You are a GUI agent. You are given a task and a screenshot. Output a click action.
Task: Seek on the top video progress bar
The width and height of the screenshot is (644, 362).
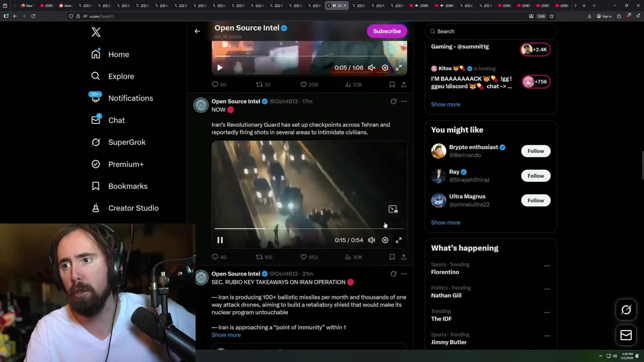(309, 56)
